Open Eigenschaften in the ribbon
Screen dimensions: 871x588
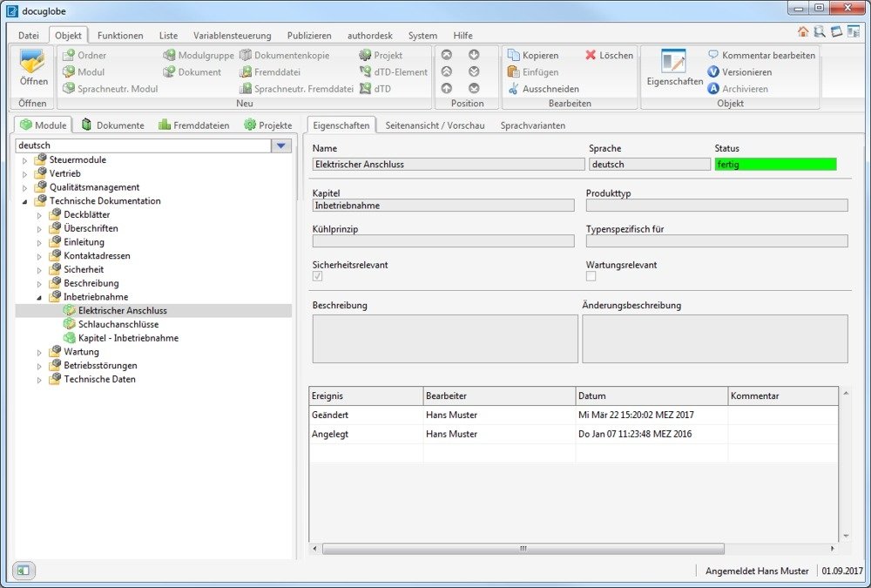coord(674,68)
